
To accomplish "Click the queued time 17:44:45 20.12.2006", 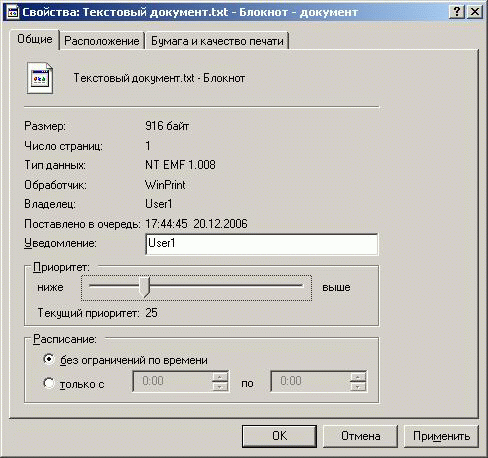I will 196,224.
